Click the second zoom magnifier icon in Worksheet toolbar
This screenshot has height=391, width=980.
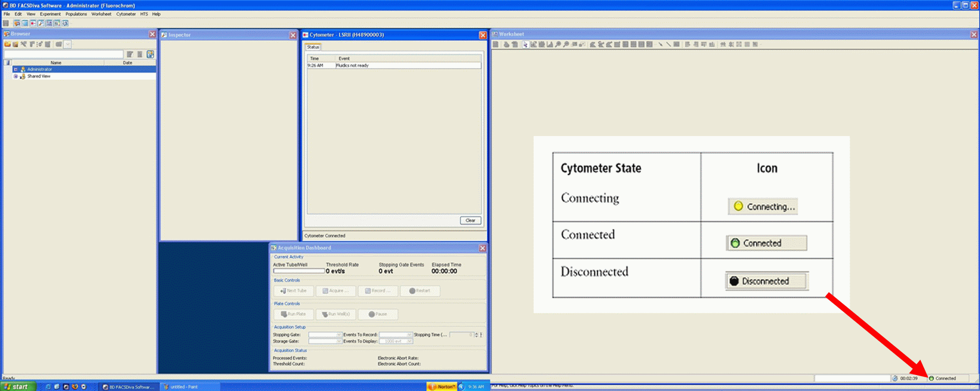566,44
